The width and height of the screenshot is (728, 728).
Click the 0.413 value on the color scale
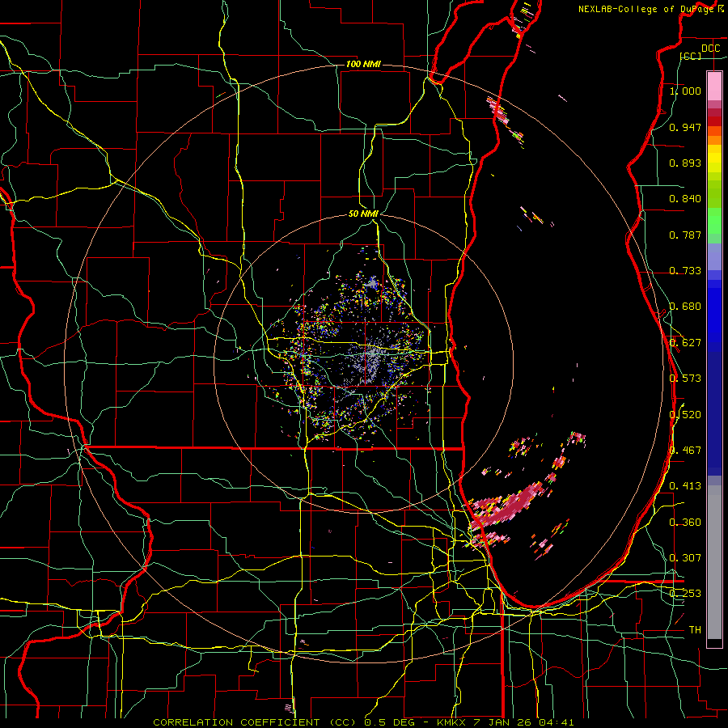pos(685,485)
